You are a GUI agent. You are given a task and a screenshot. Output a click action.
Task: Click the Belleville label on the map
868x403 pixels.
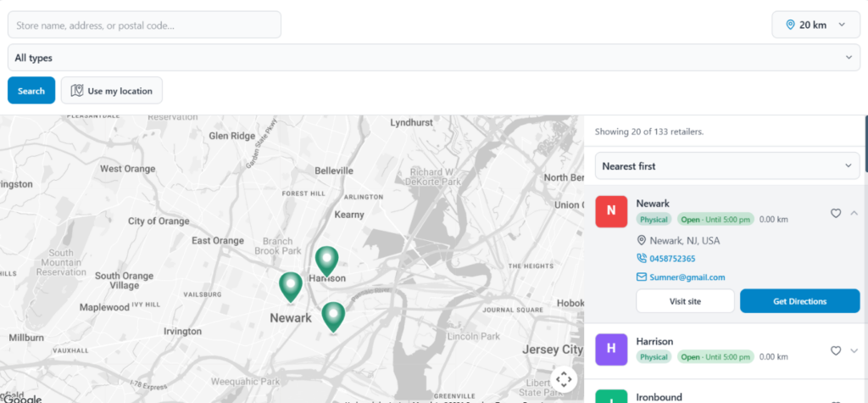click(x=334, y=171)
